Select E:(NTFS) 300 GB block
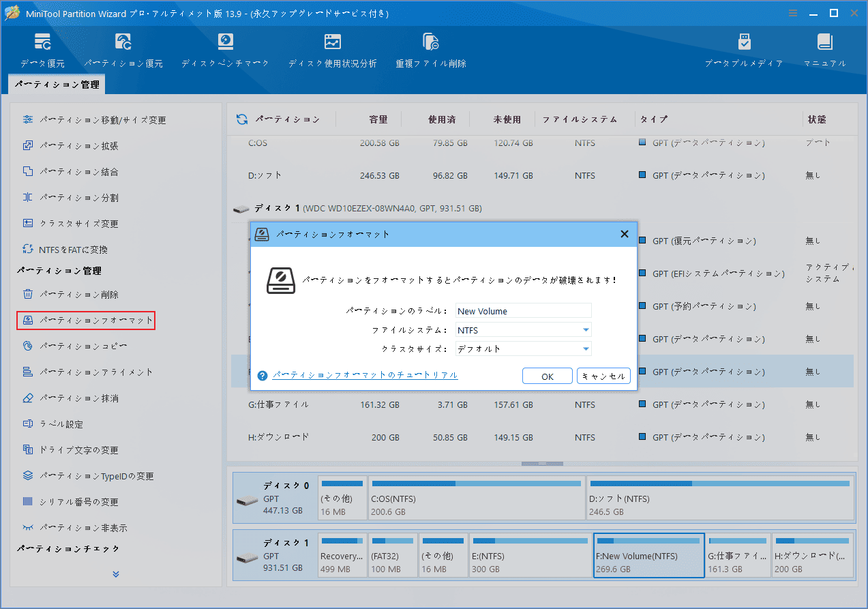 (530, 555)
